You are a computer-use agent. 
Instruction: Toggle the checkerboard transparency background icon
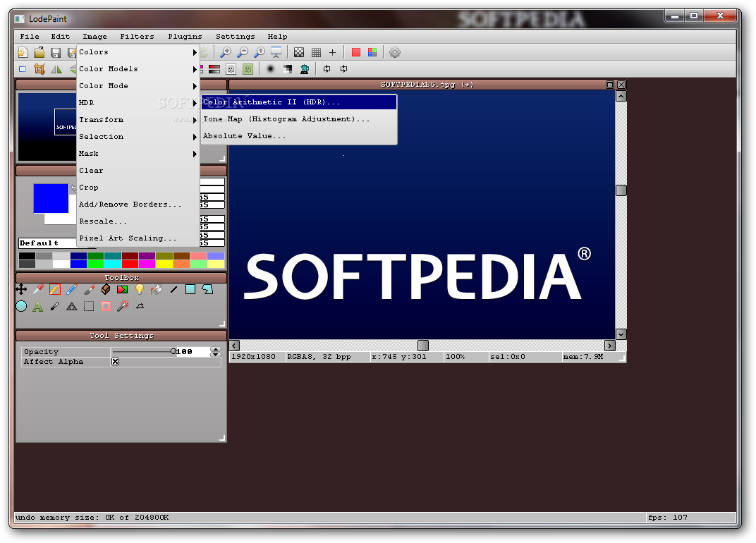pyautogui.click(x=299, y=52)
